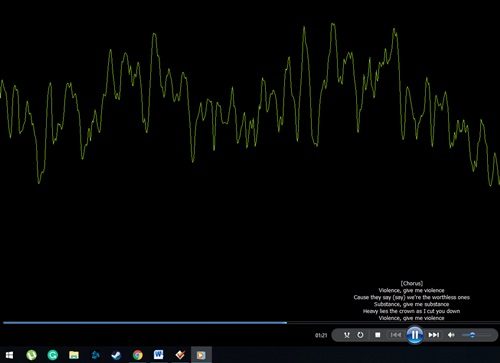500x363 pixels.
Task: Switch to Microsoft Word in the taskbar
Action: pos(159,355)
